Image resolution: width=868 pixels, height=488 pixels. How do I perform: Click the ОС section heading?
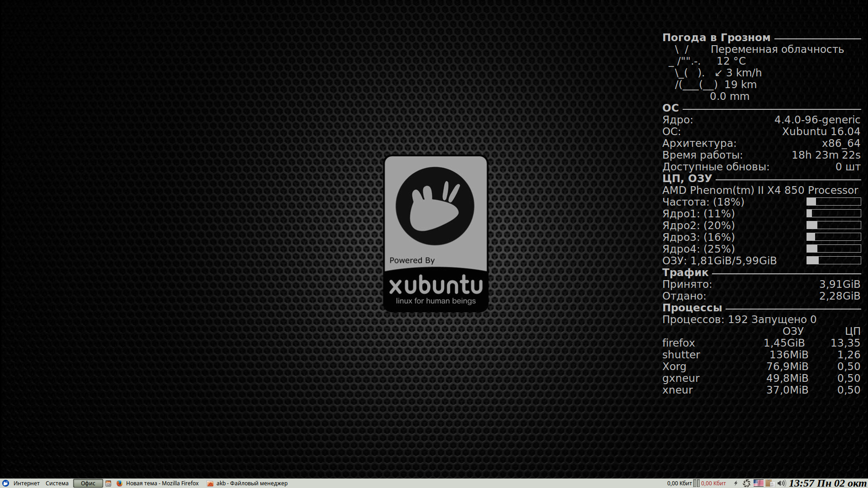[x=670, y=108]
